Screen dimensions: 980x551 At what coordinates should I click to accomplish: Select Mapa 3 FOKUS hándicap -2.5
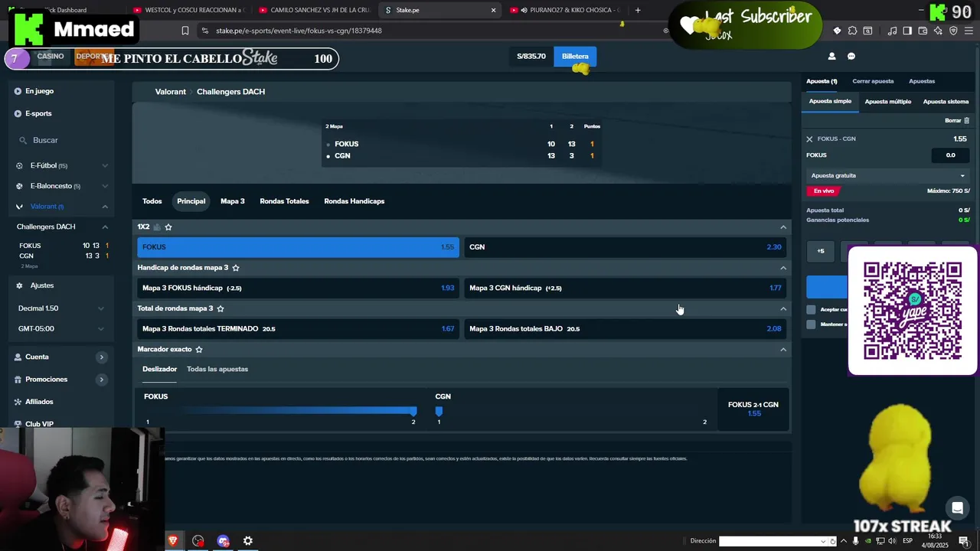298,288
